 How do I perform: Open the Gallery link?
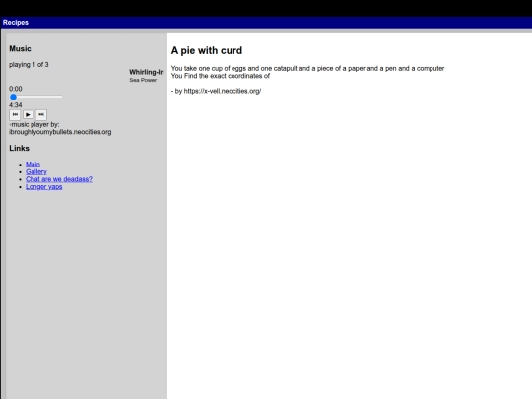point(36,171)
